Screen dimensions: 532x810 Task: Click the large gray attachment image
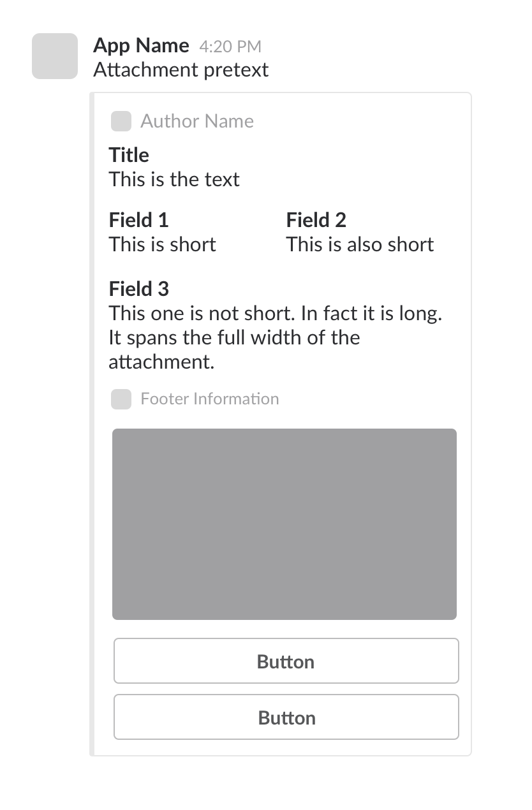pyautogui.click(x=284, y=524)
